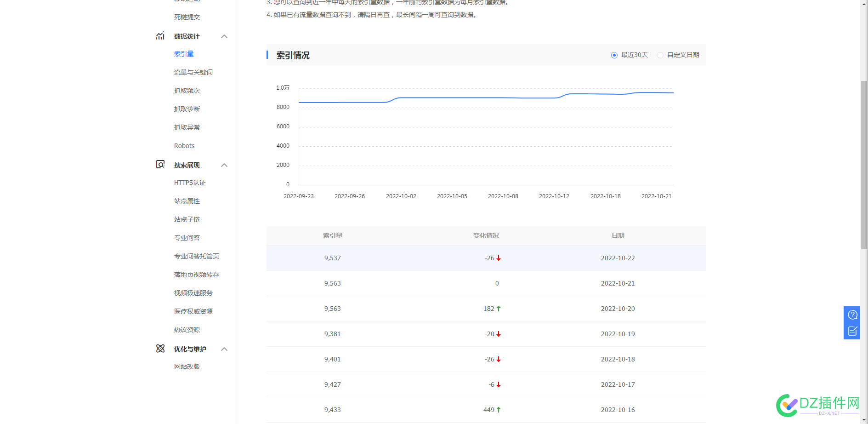Click the 优化与维护 icon

coord(160,349)
